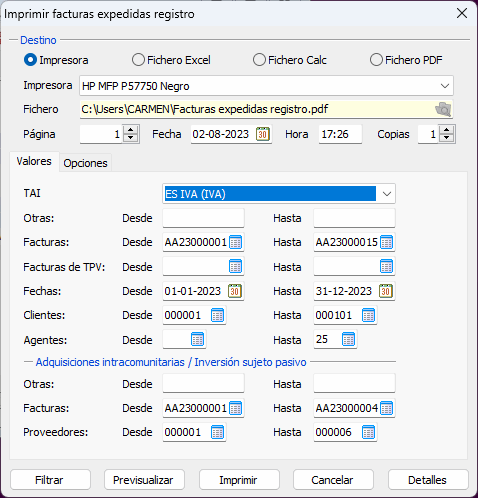
Task: Open lookup icon for Proveedores Hasta 000006
Action: (x=369, y=432)
